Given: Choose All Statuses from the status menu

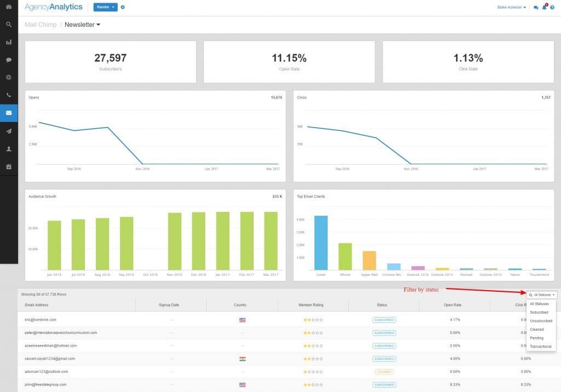Looking at the screenshot, I should (539, 304).
